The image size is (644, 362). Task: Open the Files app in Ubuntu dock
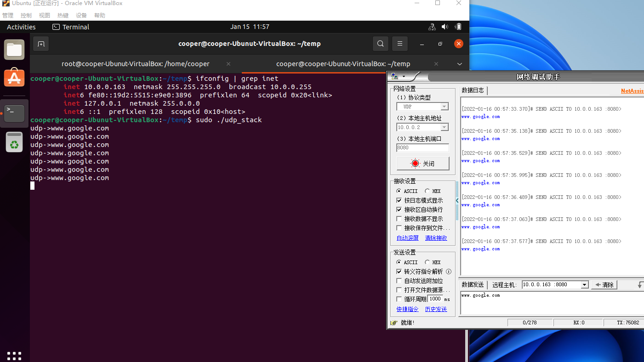point(14,50)
